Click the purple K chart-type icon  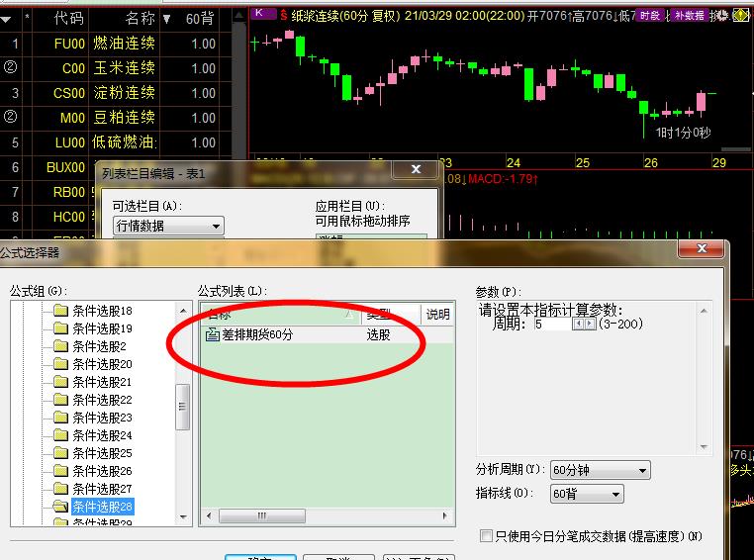[262, 14]
